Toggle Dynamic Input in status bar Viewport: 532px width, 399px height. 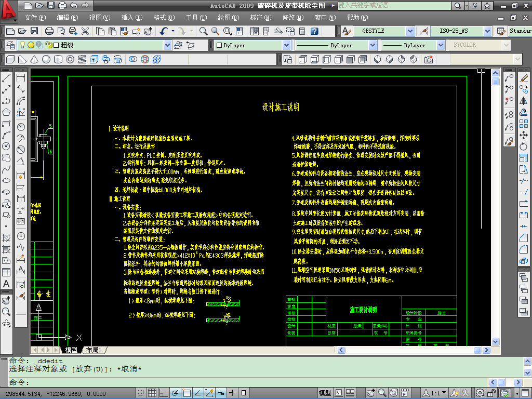click(x=221, y=393)
